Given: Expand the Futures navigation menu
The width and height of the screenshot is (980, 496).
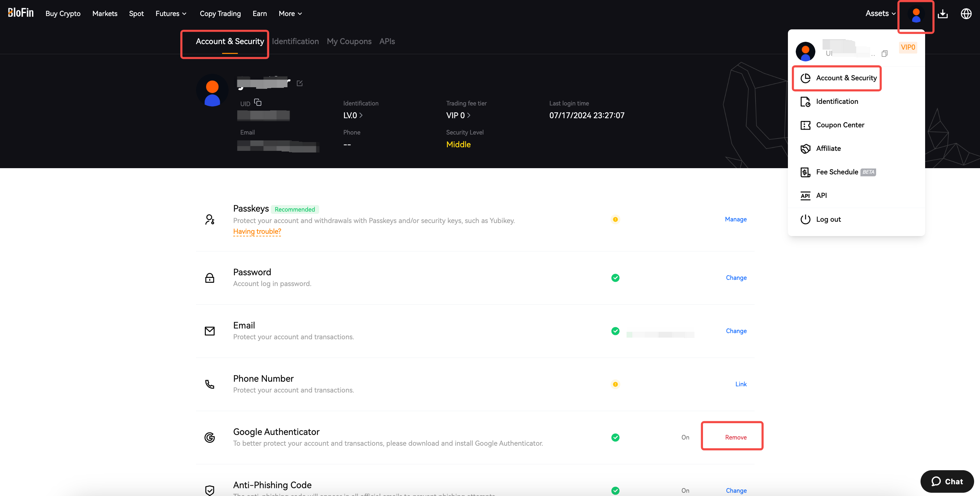Looking at the screenshot, I should pyautogui.click(x=171, y=13).
